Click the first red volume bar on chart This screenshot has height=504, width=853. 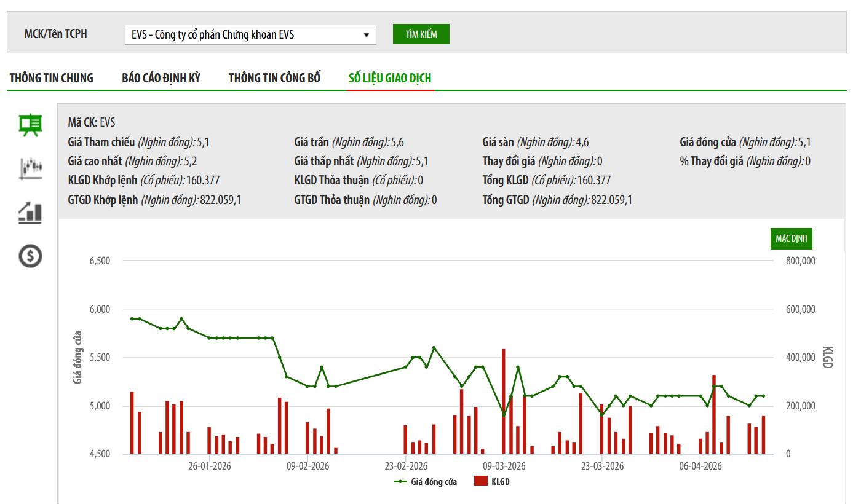132,423
